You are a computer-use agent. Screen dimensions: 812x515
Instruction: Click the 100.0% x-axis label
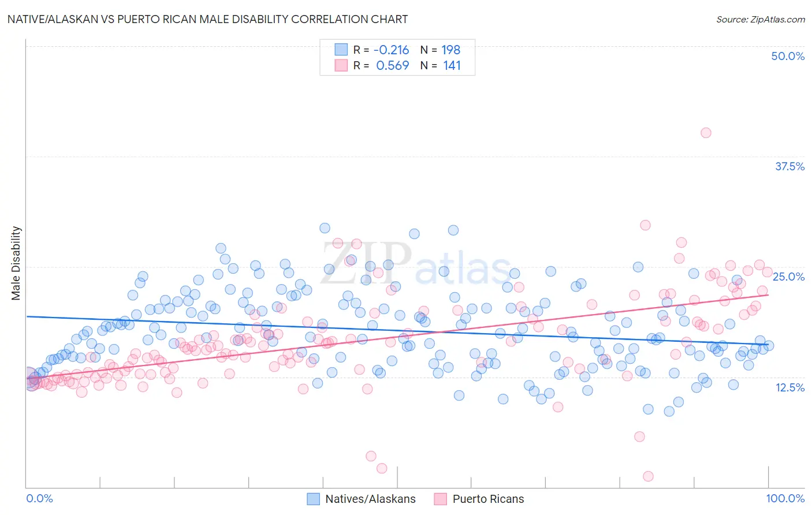tap(785, 498)
